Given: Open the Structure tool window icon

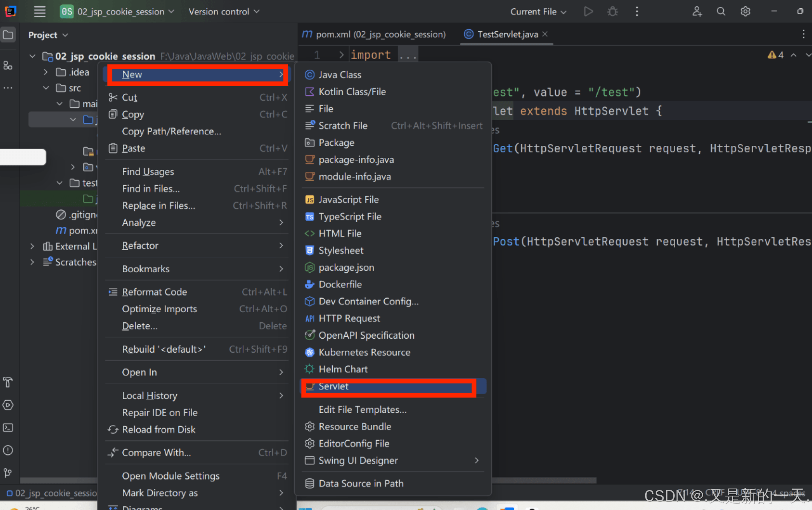Looking at the screenshot, I should coord(8,66).
